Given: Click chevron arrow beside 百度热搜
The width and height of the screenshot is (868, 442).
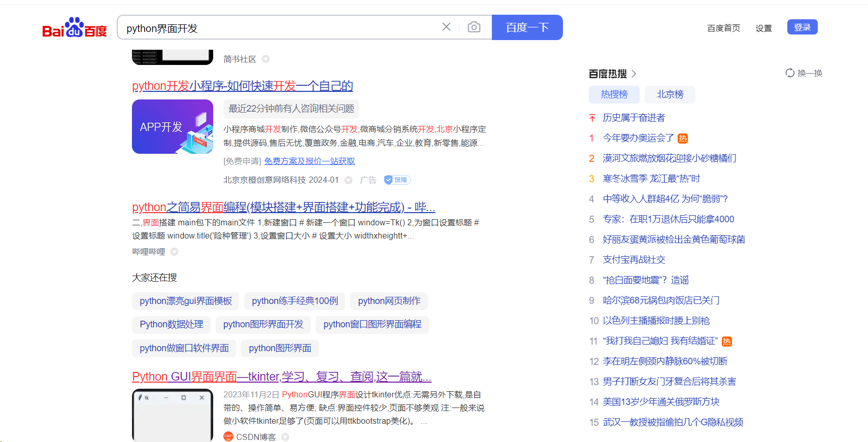Looking at the screenshot, I should [x=633, y=74].
